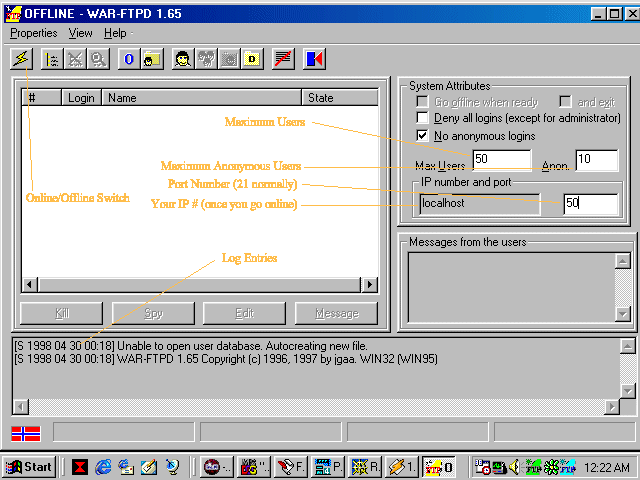640x480 pixels.
Task: Click the Max Users input field
Action: 502,159
